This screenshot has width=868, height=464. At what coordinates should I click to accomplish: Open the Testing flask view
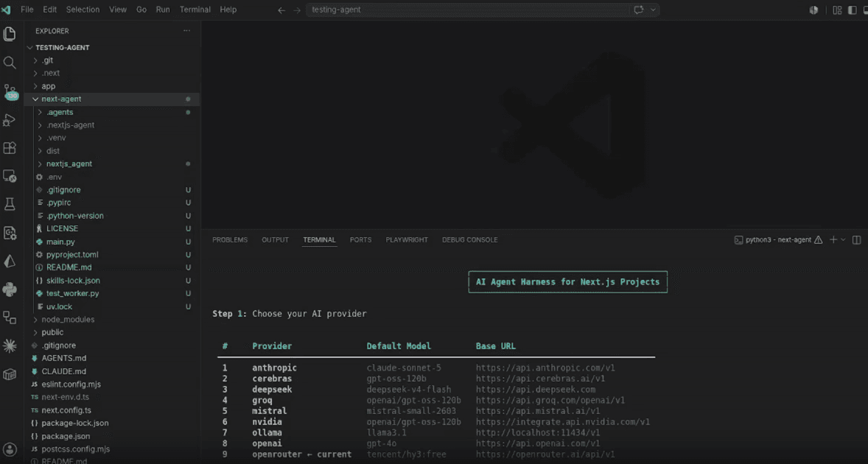(10, 204)
